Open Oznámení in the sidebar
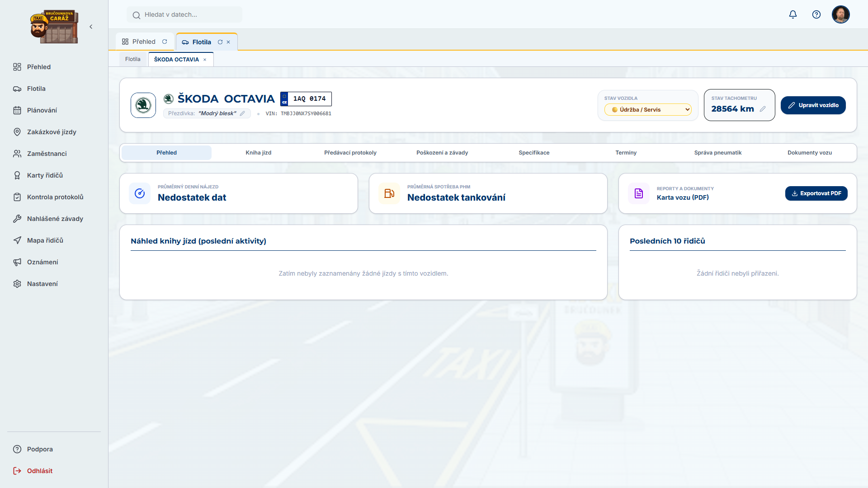868x488 pixels. click(x=54, y=262)
